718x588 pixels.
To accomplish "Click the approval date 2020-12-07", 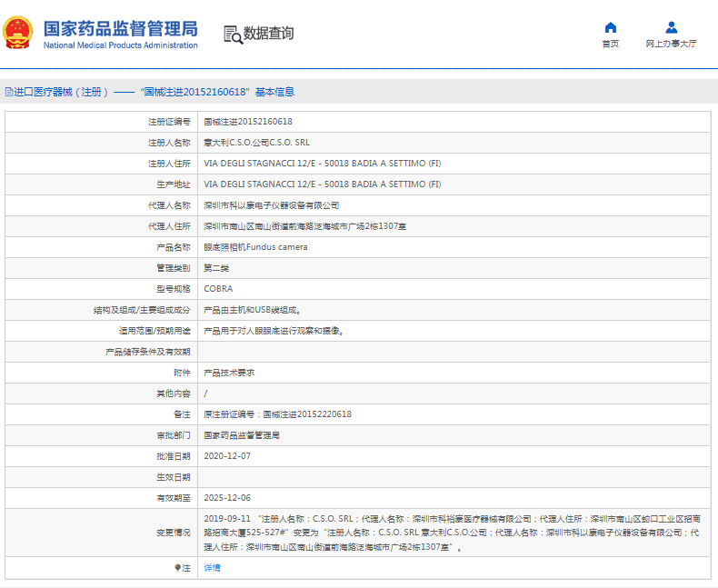I will point(226,456).
